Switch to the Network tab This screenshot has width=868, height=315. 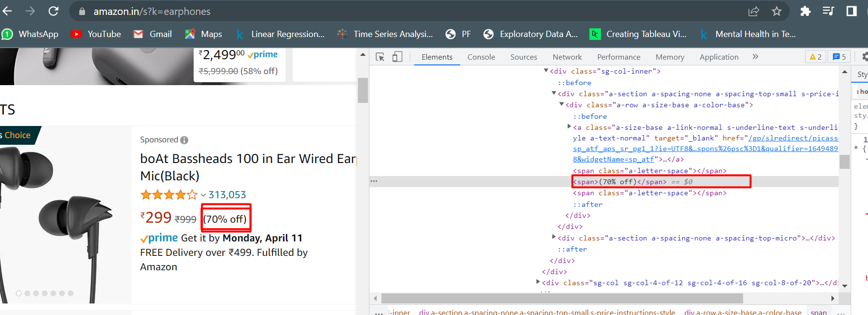(x=567, y=57)
